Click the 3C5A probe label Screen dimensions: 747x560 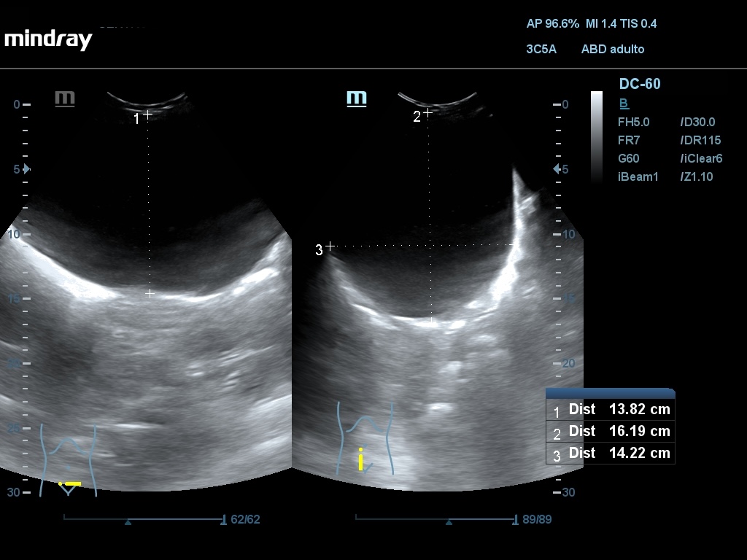coord(541,50)
